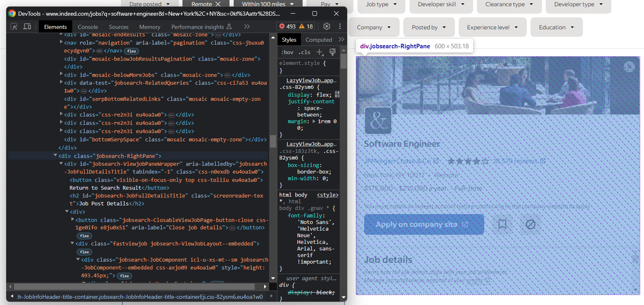Toggle the device toolbar emulation
This screenshot has height=305, width=644.
click(x=27, y=26)
